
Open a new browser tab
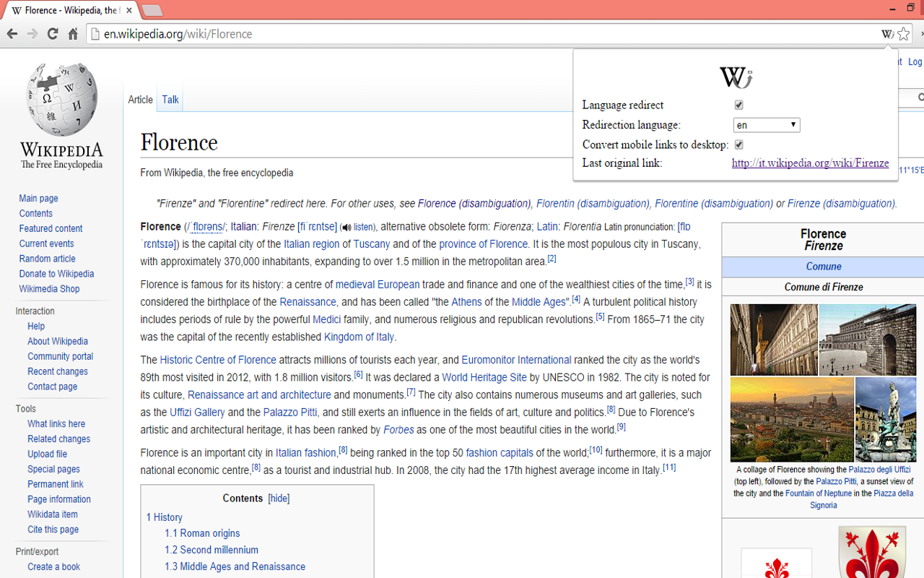tap(152, 10)
